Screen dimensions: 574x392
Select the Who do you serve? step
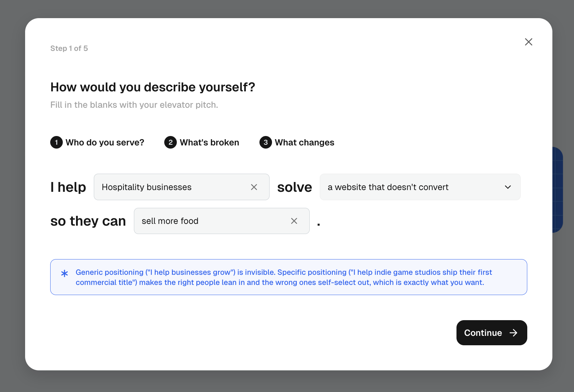97,142
